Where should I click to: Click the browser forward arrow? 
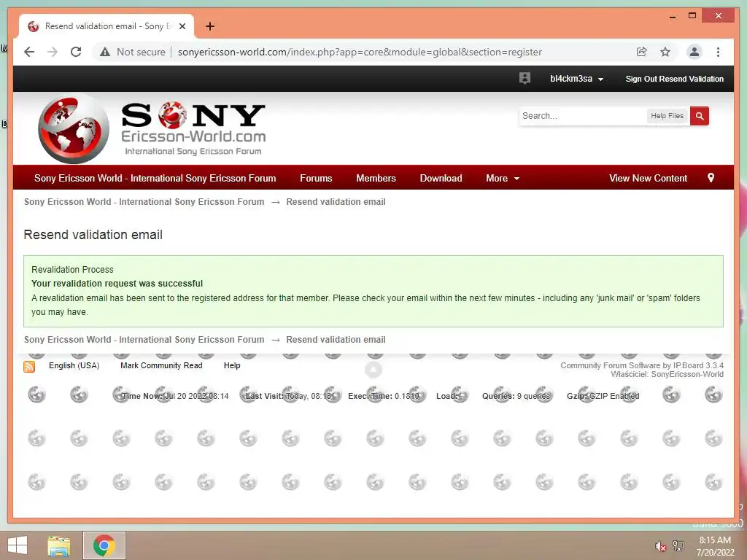tap(53, 52)
